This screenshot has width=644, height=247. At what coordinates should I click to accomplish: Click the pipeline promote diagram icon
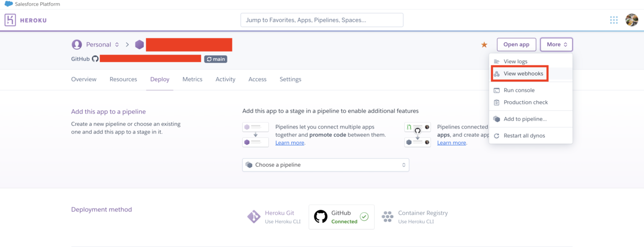255,134
